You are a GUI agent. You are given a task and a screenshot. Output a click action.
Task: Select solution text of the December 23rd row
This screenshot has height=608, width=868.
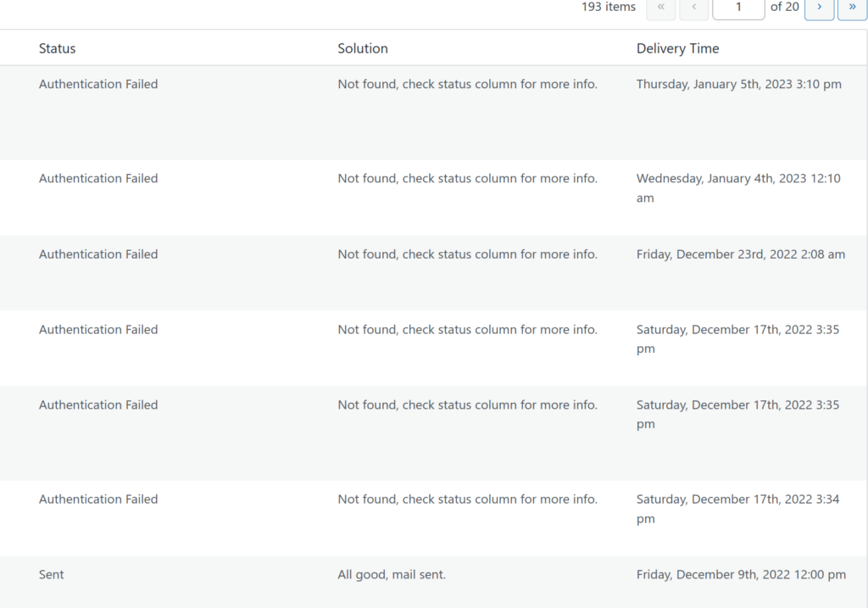pos(467,254)
